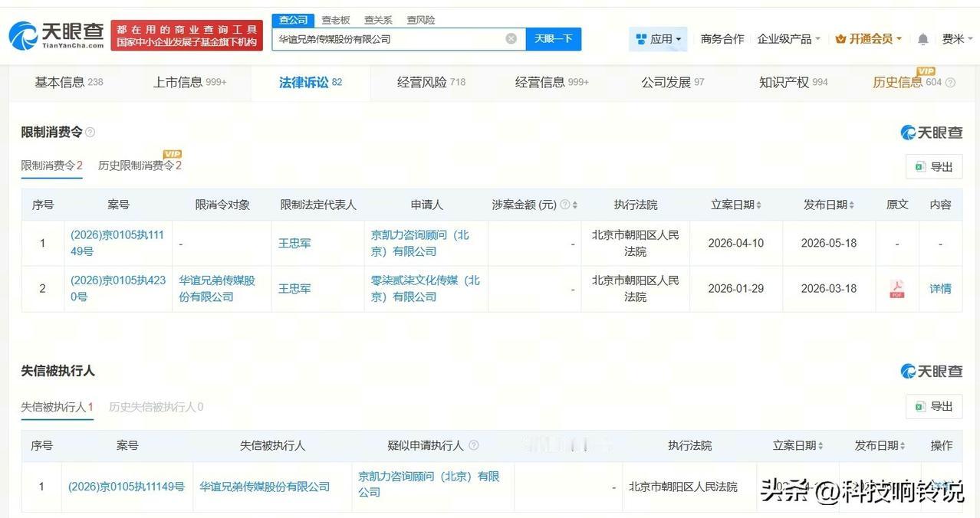Image resolution: width=980 pixels, height=518 pixels.
Task: Sort 失信被执行人 table by 立案日期
Action: 821,445
